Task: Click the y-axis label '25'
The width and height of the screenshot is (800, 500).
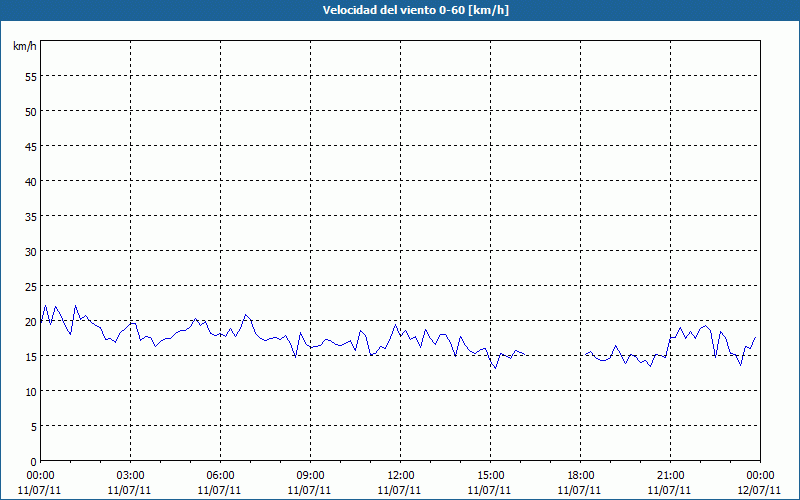Action: (x=31, y=287)
